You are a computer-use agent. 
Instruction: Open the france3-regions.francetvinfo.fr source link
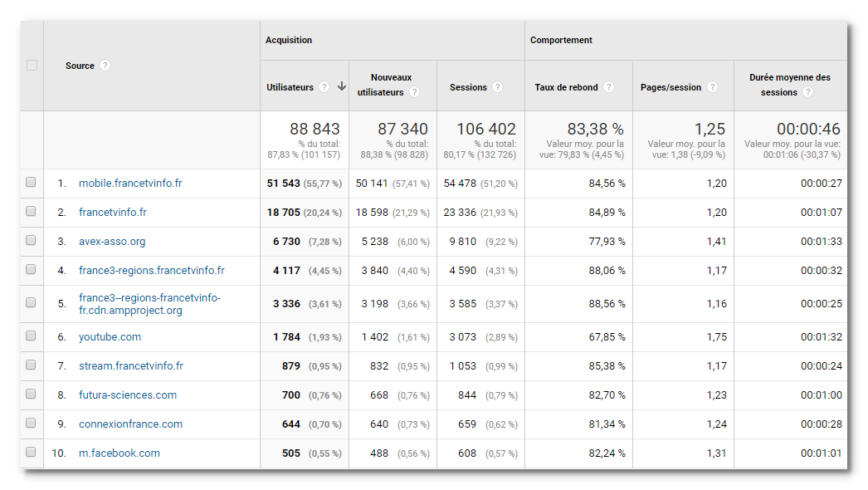click(152, 271)
